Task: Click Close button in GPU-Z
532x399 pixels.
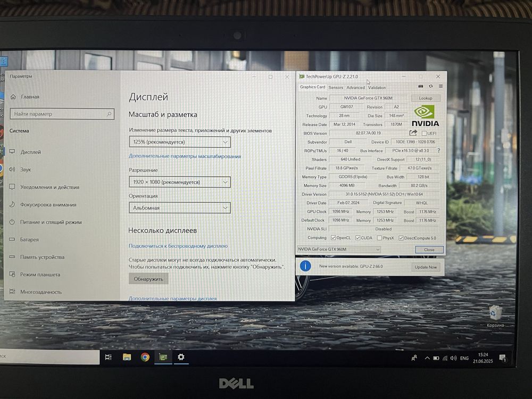Action: pos(429,250)
